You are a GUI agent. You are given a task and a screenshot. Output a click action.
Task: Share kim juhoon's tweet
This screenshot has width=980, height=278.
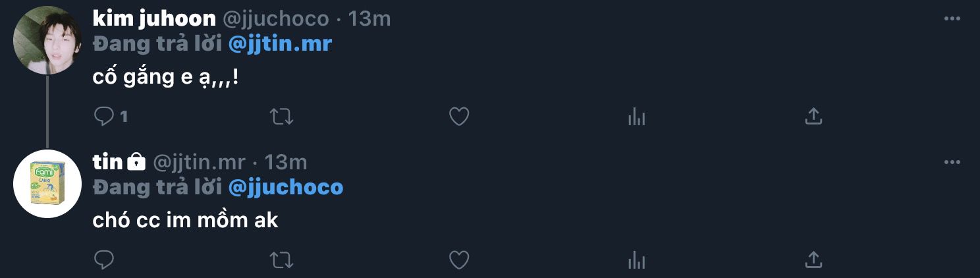(814, 117)
